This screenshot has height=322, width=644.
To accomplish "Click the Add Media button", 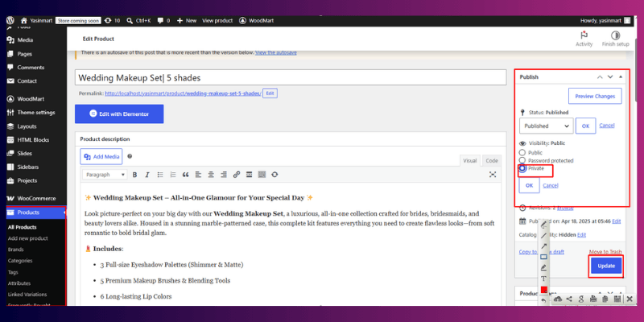I will coord(101,156).
